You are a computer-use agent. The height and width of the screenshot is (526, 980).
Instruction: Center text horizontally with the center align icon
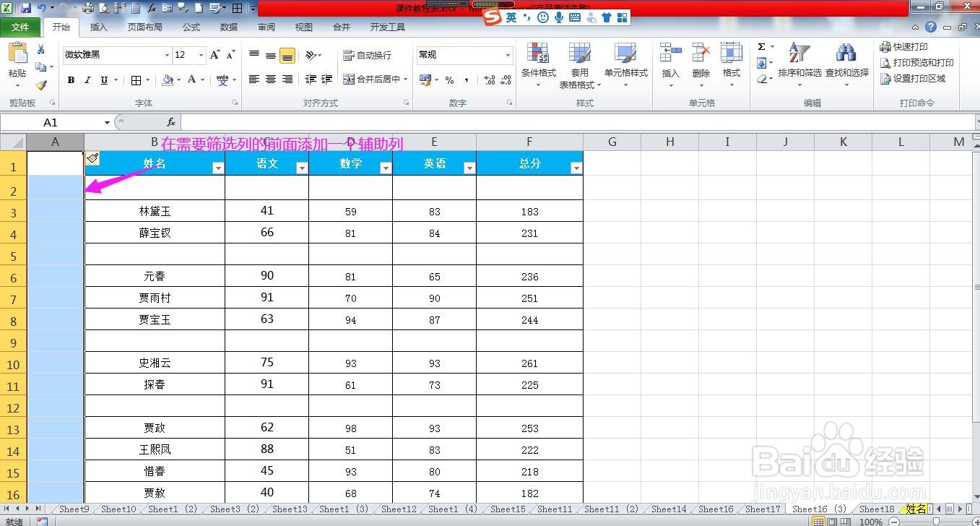click(x=271, y=79)
